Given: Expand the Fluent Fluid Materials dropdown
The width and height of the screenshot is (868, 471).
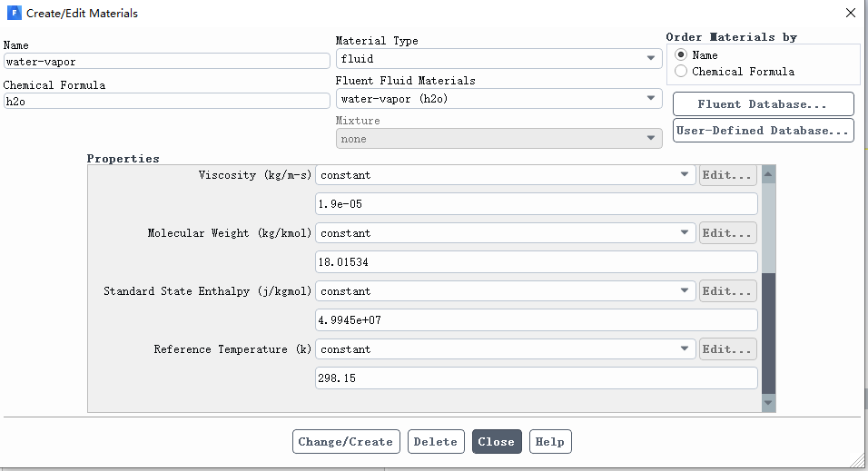Looking at the screenshot, I should click(x=498, y=99).
